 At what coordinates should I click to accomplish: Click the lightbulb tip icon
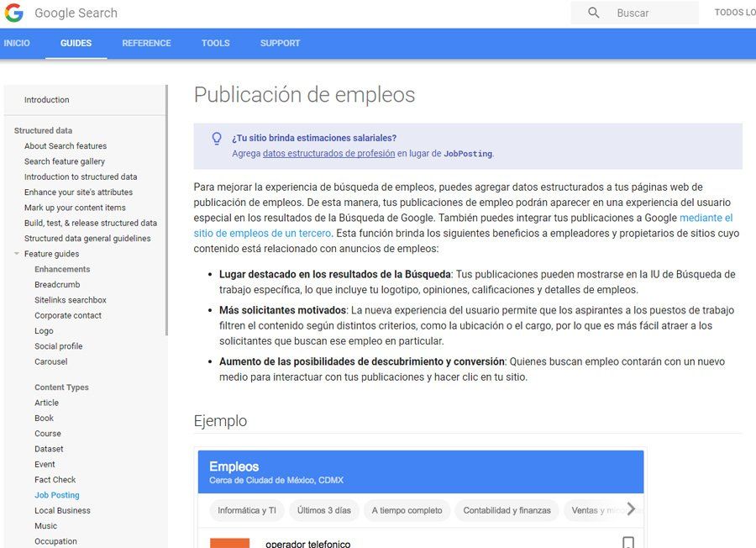pyautogui.click(x=216, y=139)
